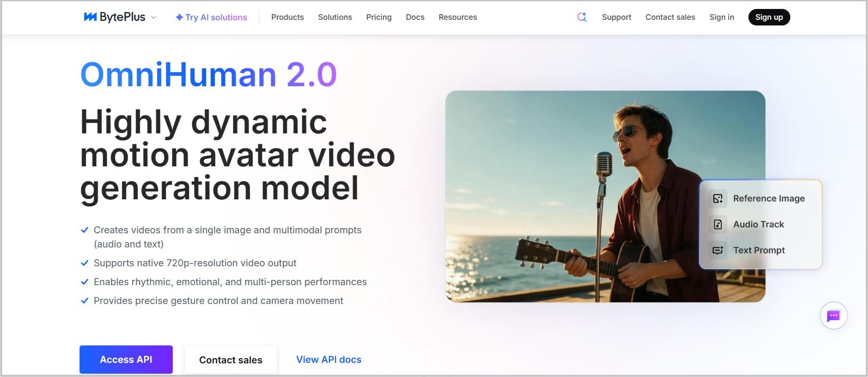
Task: Open the Docs menu item
Action: (x=415, y=17)
